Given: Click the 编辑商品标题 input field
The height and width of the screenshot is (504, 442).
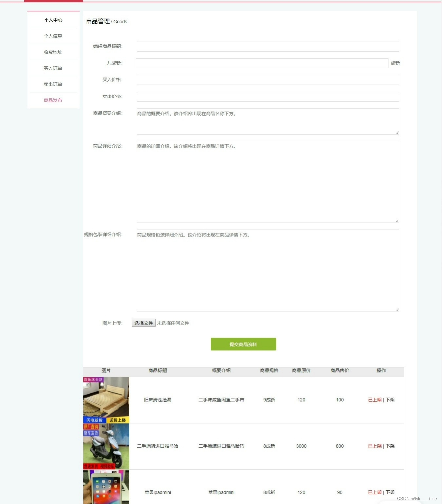Looking at the screenshot, I should pyautogui.click(x=268, y=47).
